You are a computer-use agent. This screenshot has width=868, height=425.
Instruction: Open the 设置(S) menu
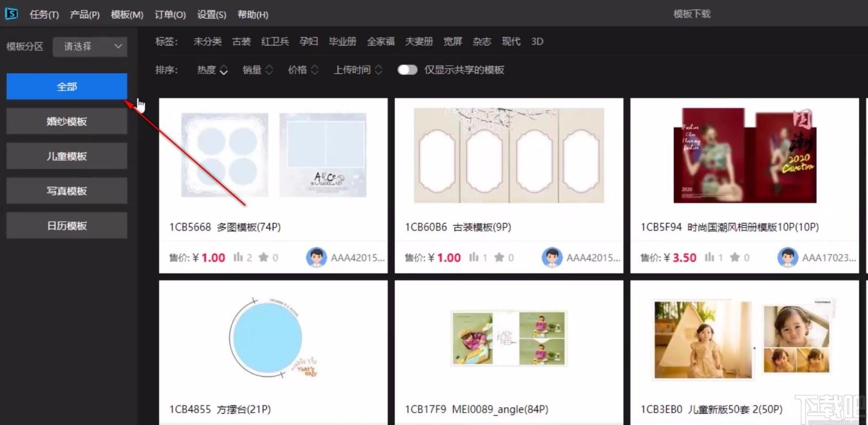[212, 15]
